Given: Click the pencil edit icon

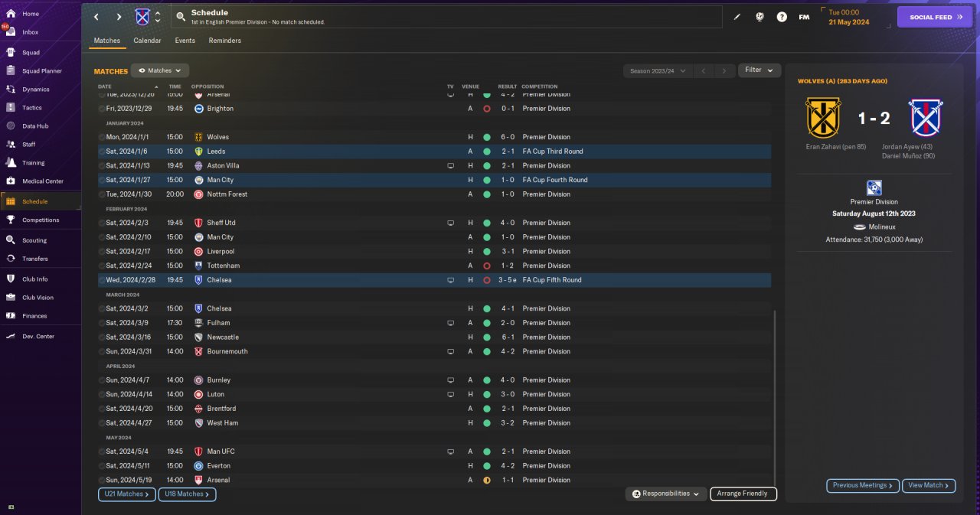Looking at the screenshot, I should 737,17.
